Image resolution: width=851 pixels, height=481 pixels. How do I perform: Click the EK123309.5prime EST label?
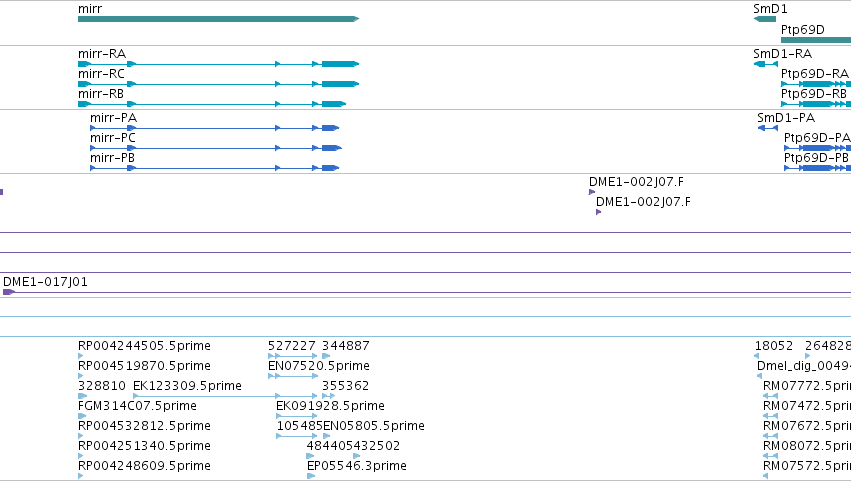(187, 386)
